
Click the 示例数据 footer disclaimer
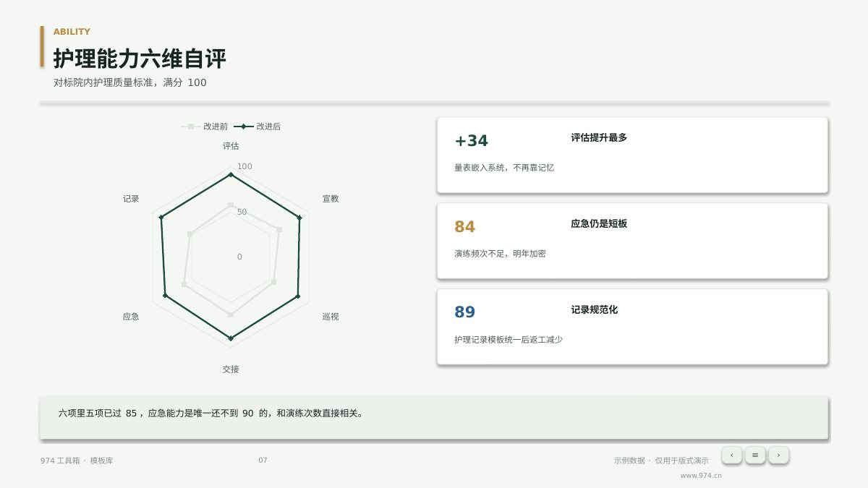661,461
